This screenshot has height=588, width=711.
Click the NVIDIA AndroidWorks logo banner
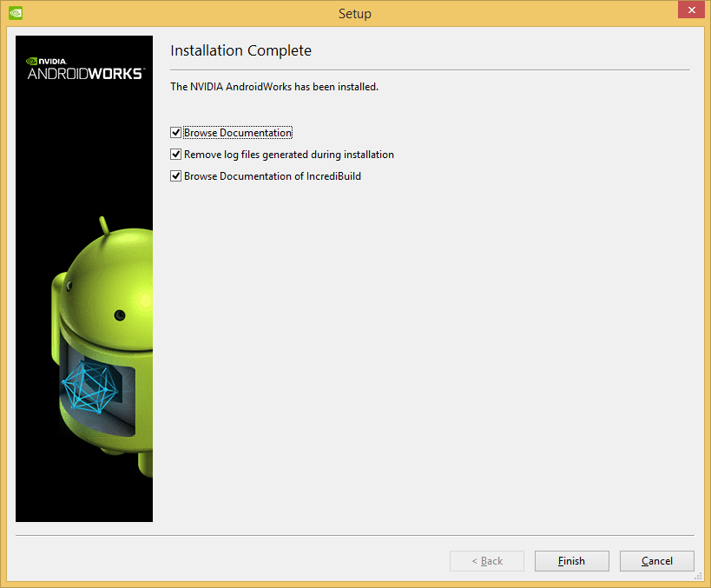click(x=84, y=279)
